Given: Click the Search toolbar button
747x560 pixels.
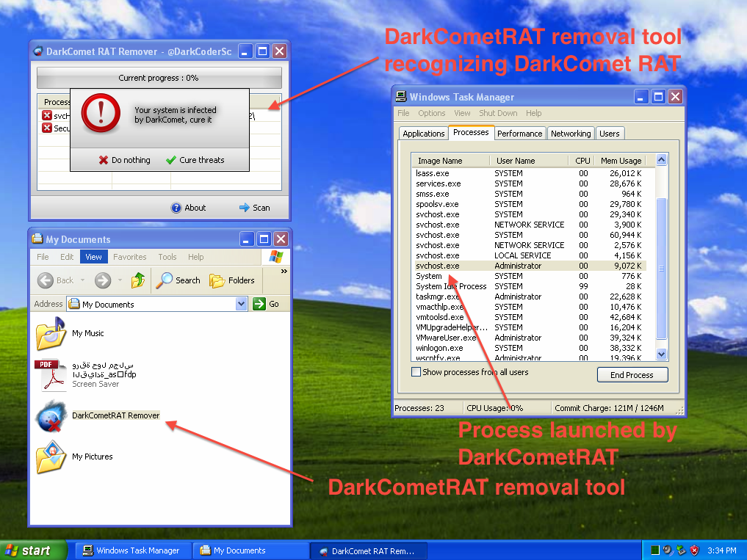Looking at the screenshot, I should tap(178, 280).
